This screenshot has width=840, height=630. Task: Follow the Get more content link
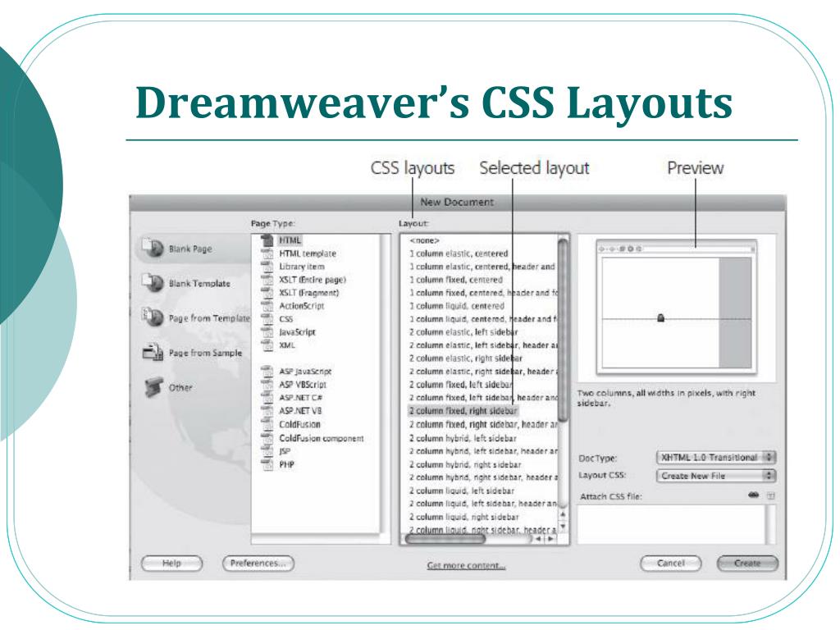click(x=466, y=565)
